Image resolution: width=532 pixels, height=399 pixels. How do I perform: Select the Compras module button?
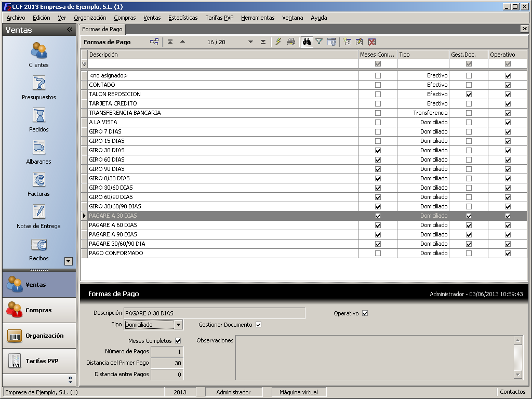(x=39, y=310)
